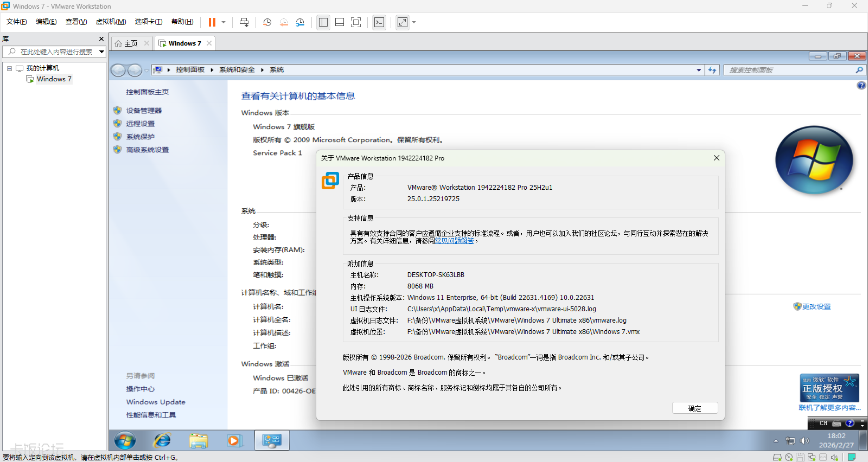
Task: Toggle the library sidebar visibility
Action: [x=323, y=22]
